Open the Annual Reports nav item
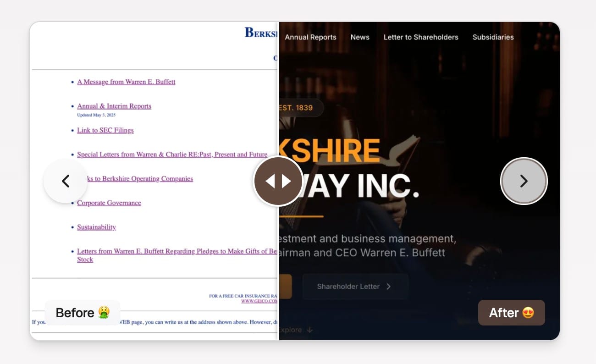The image size is (596, 364). 310,37
